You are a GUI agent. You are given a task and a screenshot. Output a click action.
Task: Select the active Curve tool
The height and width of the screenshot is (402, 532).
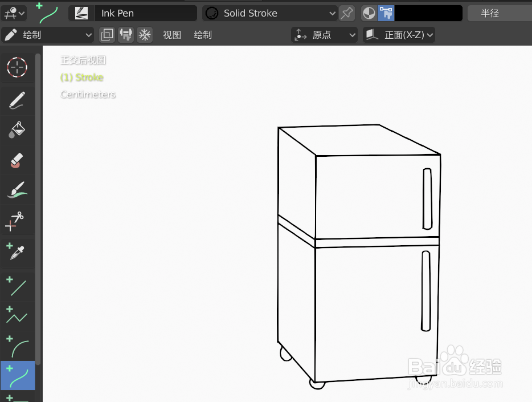point(17,375)
